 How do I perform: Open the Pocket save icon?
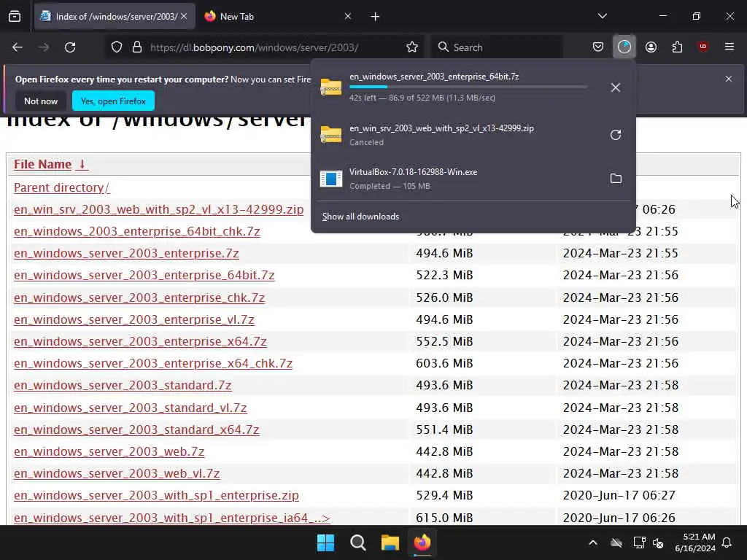pyautogui.click(x=598, y=47)
